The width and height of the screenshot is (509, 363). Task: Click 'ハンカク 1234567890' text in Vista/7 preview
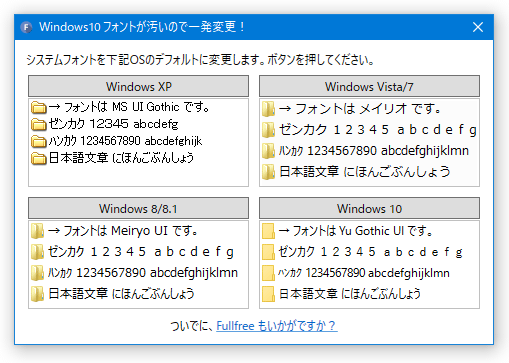(328, 151)
